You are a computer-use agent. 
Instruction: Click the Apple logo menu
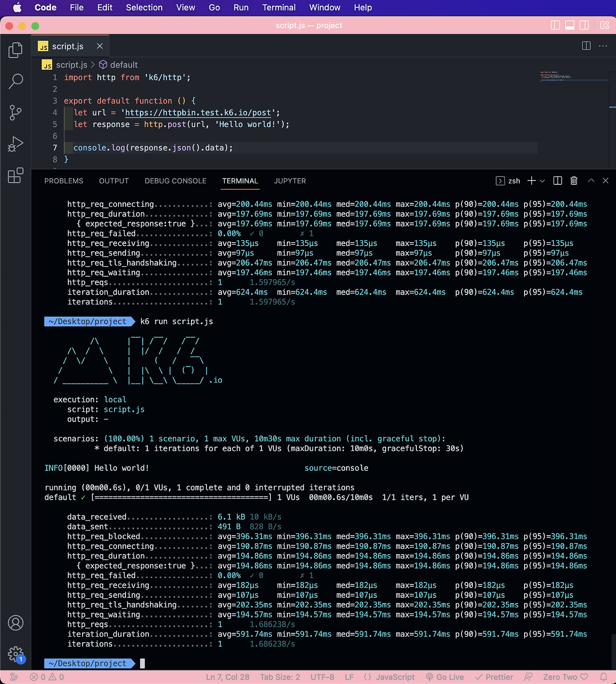coord(17,7)
